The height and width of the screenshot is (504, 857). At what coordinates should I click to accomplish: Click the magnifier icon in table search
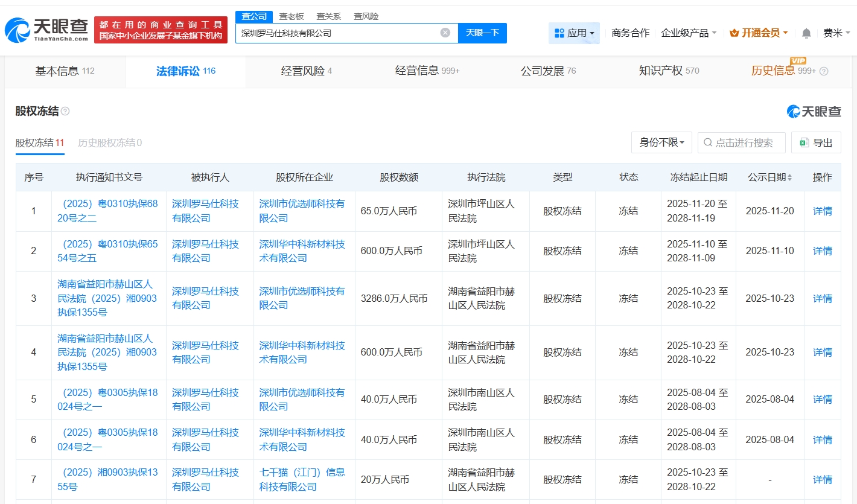click(x=708, y=142)
